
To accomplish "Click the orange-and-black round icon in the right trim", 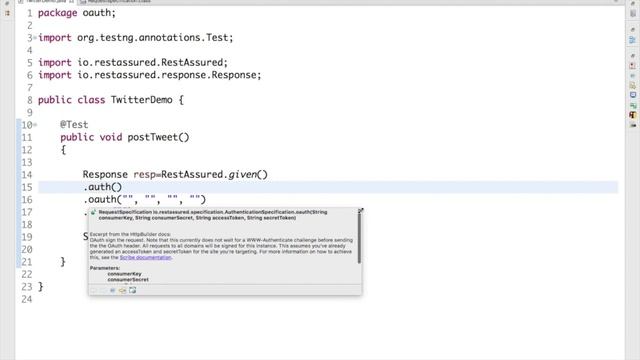I will pyautogui.click(x=633, y=115).
